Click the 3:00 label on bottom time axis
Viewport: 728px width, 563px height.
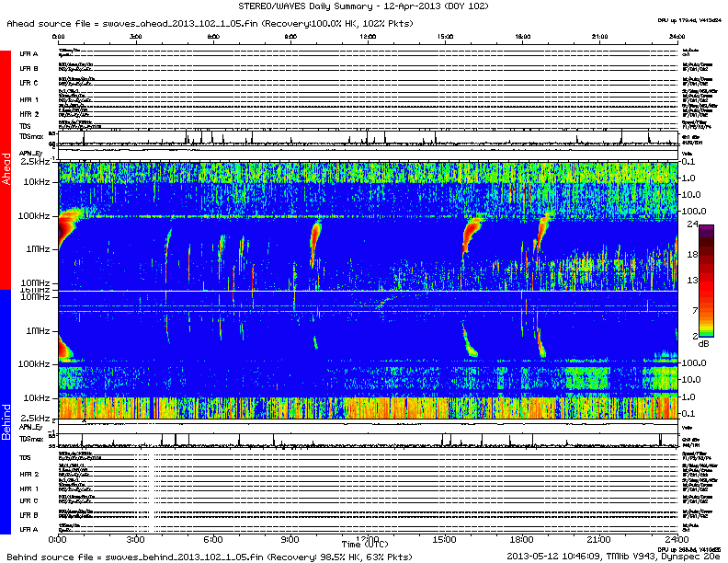click(x=136, y=538)
